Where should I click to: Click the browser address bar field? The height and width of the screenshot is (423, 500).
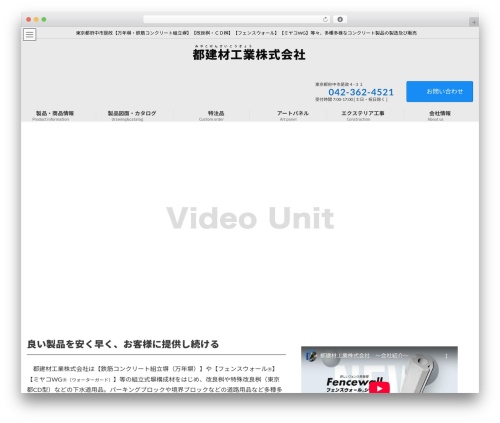pyautogui.click(x=236, y=20)
